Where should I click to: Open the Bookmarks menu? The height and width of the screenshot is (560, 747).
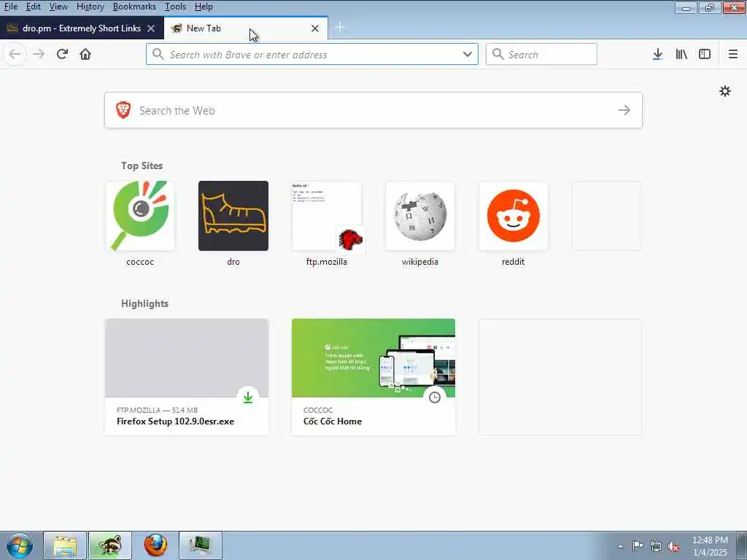[134, 7]
